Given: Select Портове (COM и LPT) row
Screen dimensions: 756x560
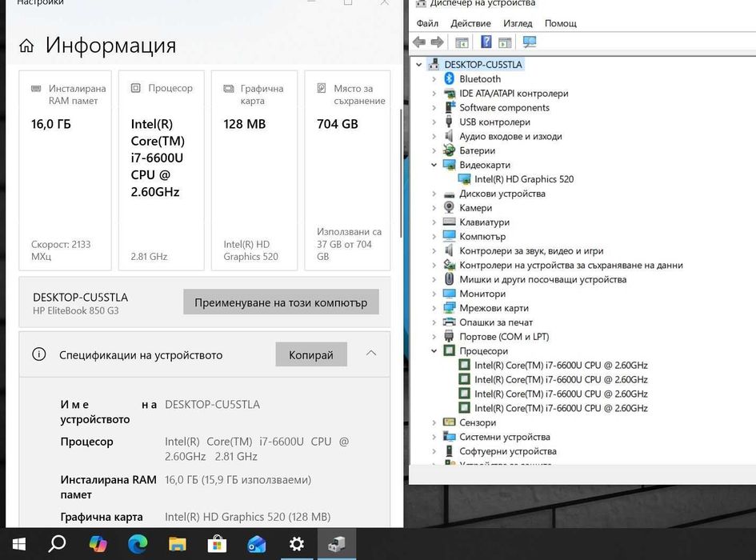Looking at the screenshot, I should click(x=504, y=337).
